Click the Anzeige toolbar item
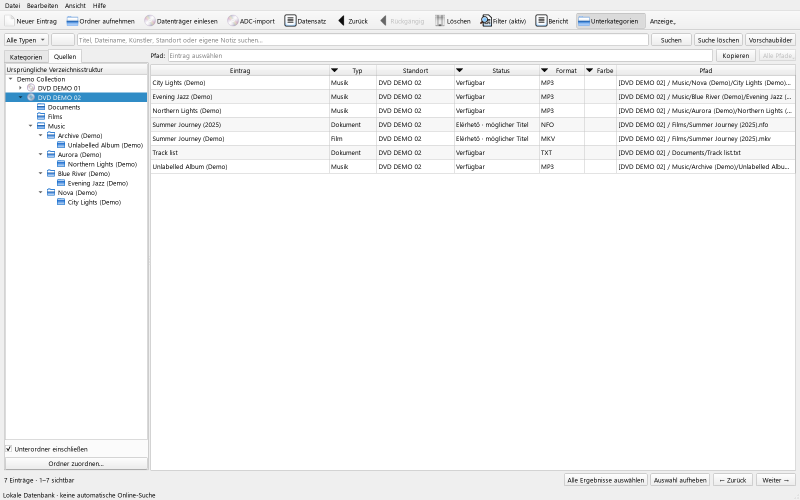 point(663,21)
